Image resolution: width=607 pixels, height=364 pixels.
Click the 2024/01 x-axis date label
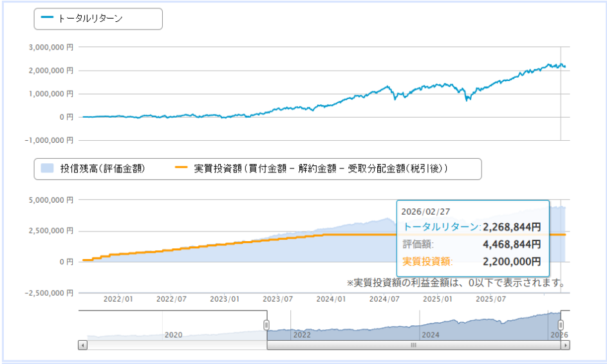tap(332, 299)
